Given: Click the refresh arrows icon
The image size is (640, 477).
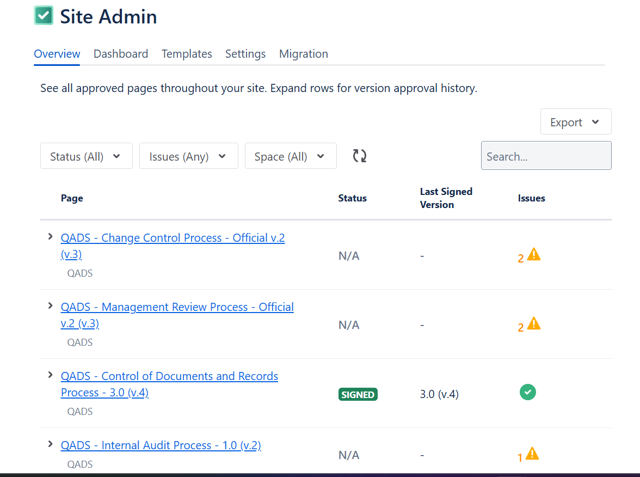Looking at the screenshot, I should pyautogui.click(x=360, y=156).
